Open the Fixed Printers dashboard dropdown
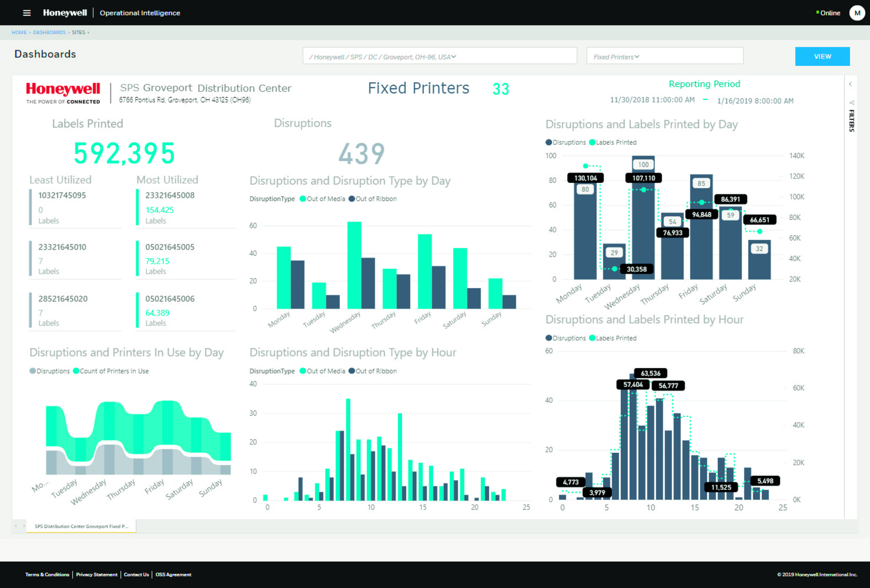Screen dimensions: 870x588 coord(665,56)
